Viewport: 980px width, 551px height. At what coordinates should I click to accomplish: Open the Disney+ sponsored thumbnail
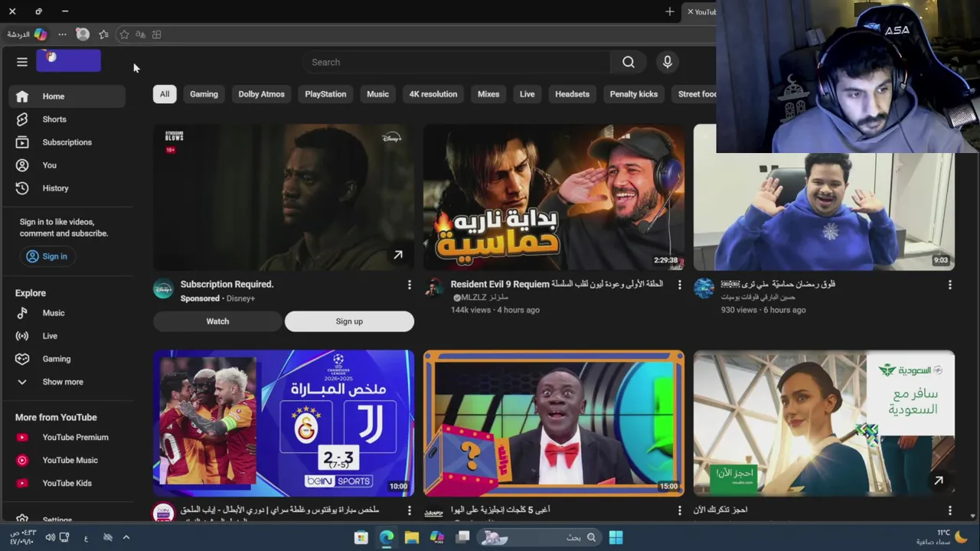point(283,197)
